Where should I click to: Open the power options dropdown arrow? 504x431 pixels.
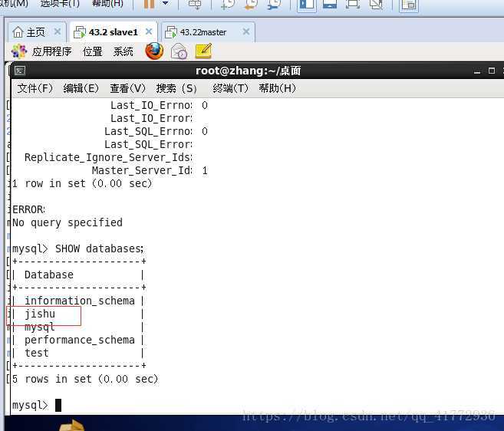click(166, 3)
